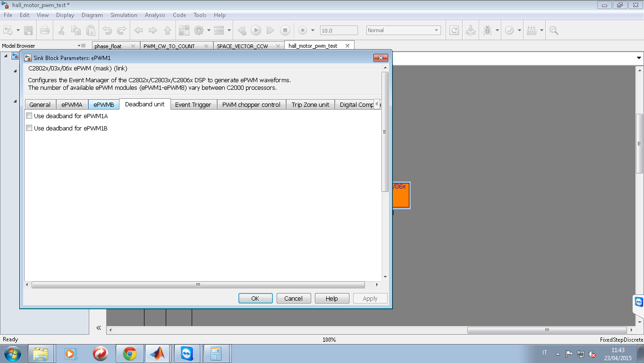Image resolution: width=644 pixels, height=363 pixels.
Task: Open the Model Configuration gear dropdown arrow
Action: click(x=209, y=30)
